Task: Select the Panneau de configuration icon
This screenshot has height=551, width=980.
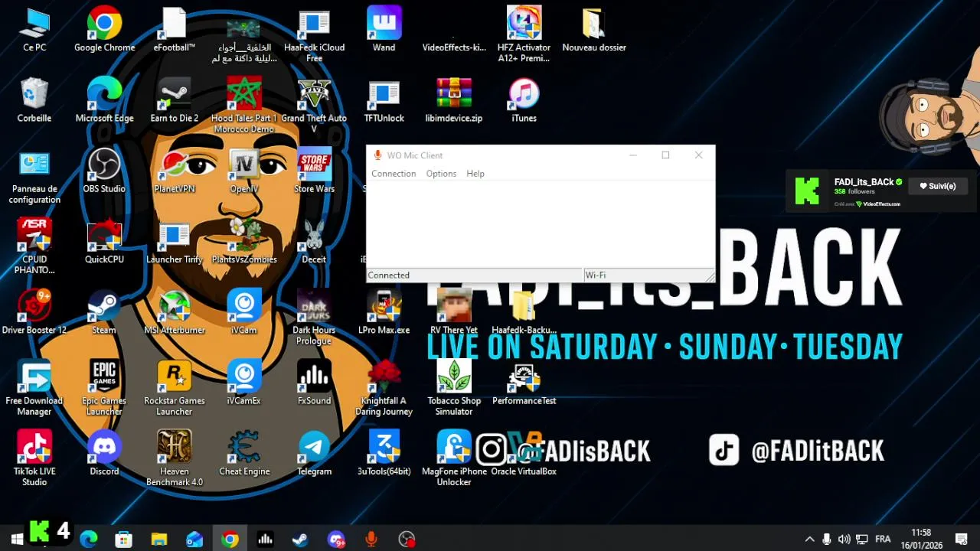Action: (x=34, y=178)
